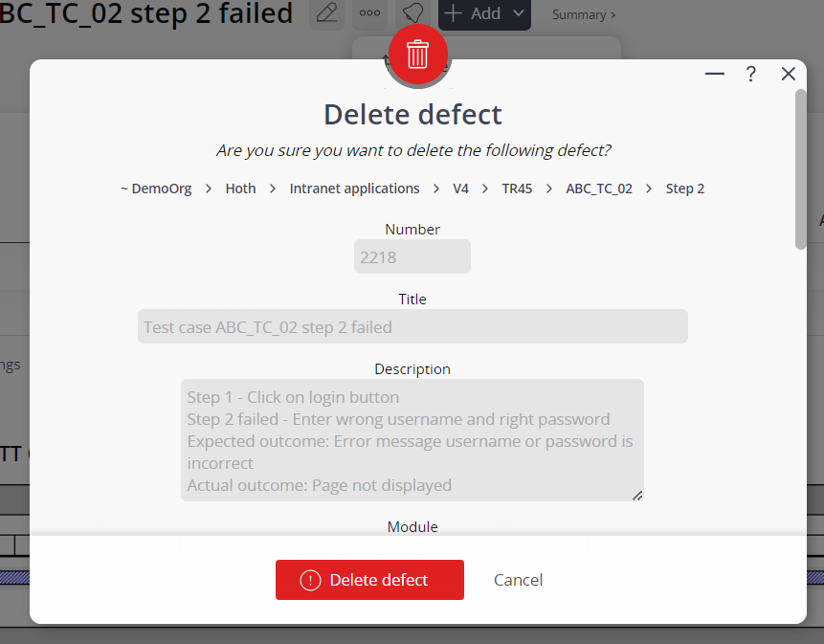This screenshot has width=824, height=644.
Task: Click the tag icon beside Add
Action: click(412, 13)
